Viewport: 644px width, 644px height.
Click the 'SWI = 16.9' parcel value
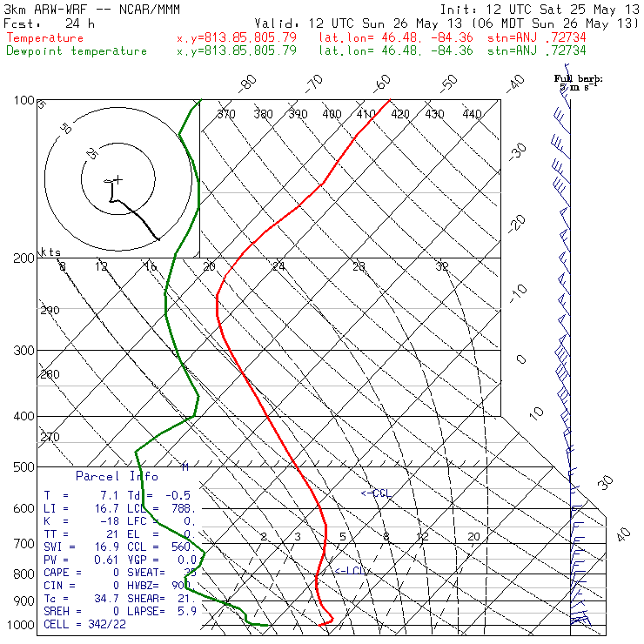pos(81,547)
